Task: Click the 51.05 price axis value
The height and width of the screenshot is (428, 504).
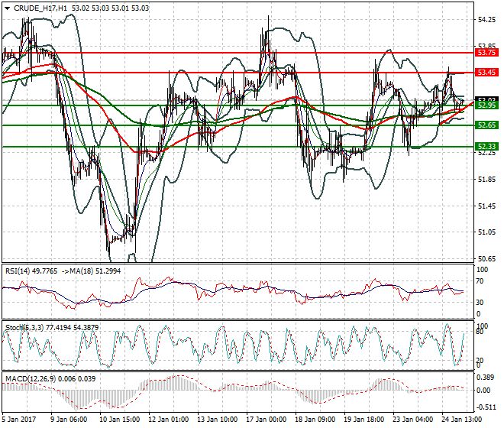Action: pyautogui.click(x=486, y=232)
